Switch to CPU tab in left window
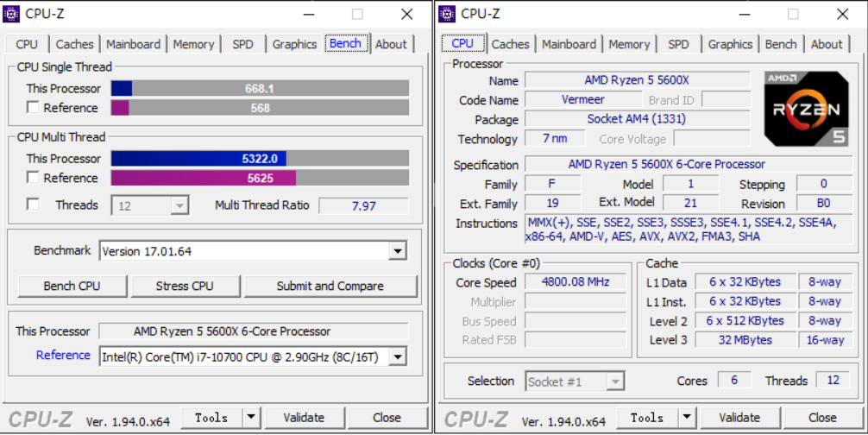Image resolution: width=868 pixels, height=435 pixels. (x=27, y=44)
